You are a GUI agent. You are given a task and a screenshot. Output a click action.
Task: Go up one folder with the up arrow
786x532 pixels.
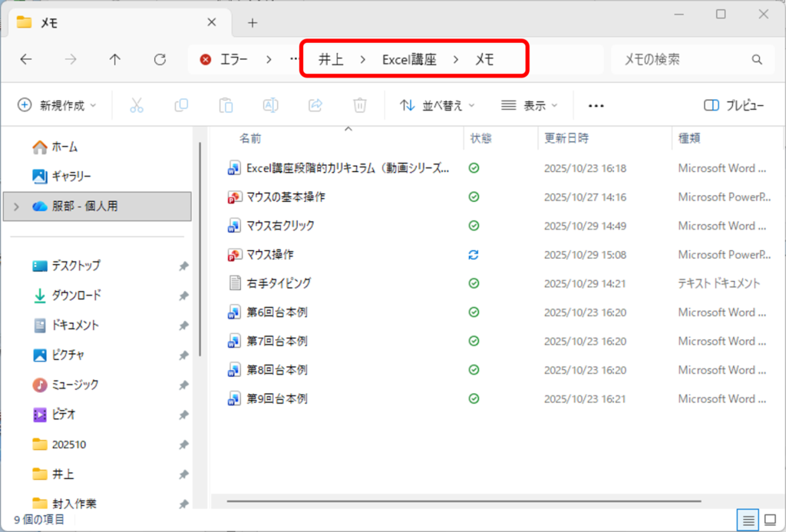115,59
